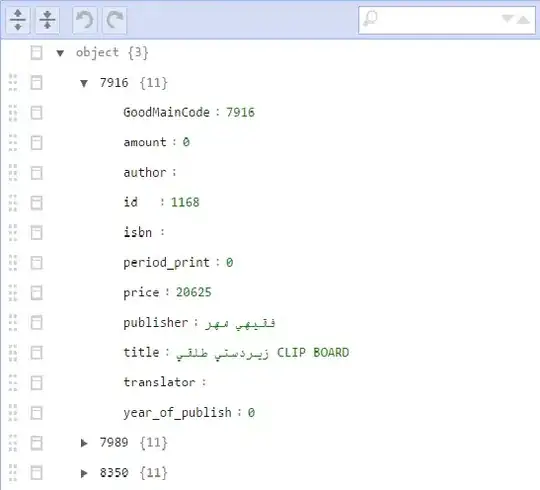This screenshot has height=490, width=540.
Task: Click the year_of_publish value 0
Action: point(251,413)
